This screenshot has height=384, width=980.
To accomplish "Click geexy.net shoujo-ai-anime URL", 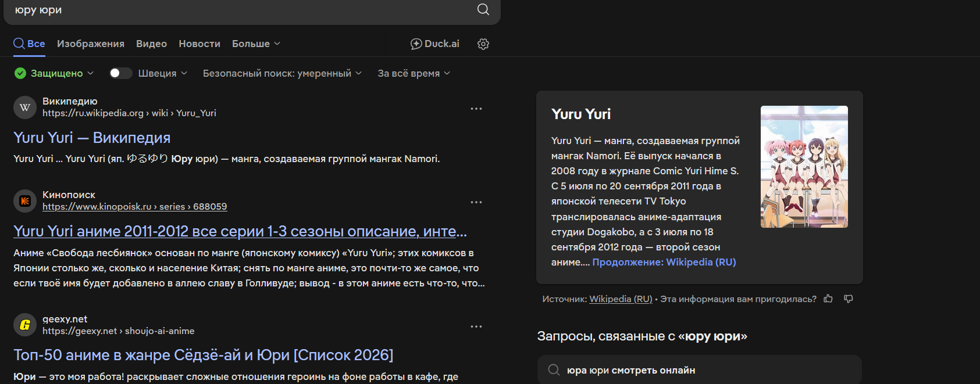I will [x=119, y=331].
